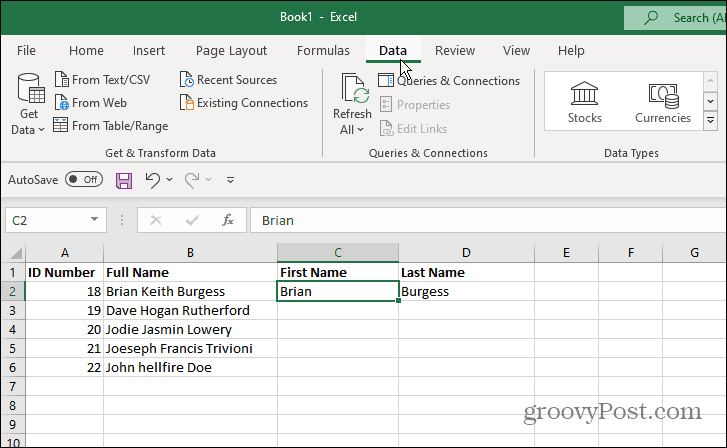Viewport: 727px width, 448px height.
Task: Open Queries & Connections pane
Action: point(449,81)
